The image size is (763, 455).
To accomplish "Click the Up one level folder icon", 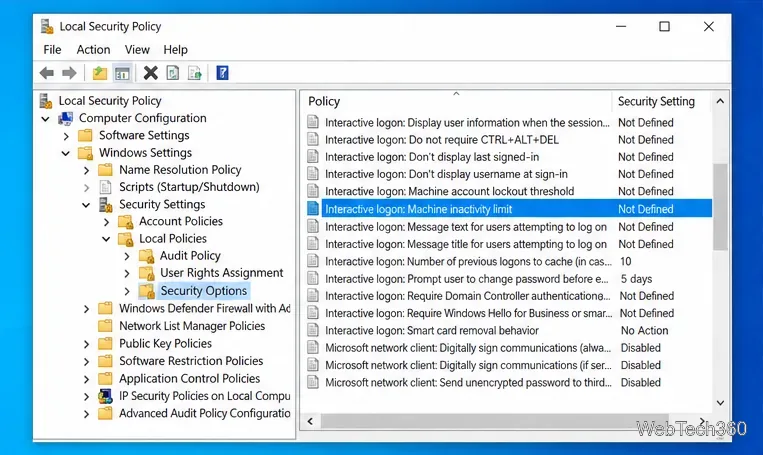I will tap(100, 73).
